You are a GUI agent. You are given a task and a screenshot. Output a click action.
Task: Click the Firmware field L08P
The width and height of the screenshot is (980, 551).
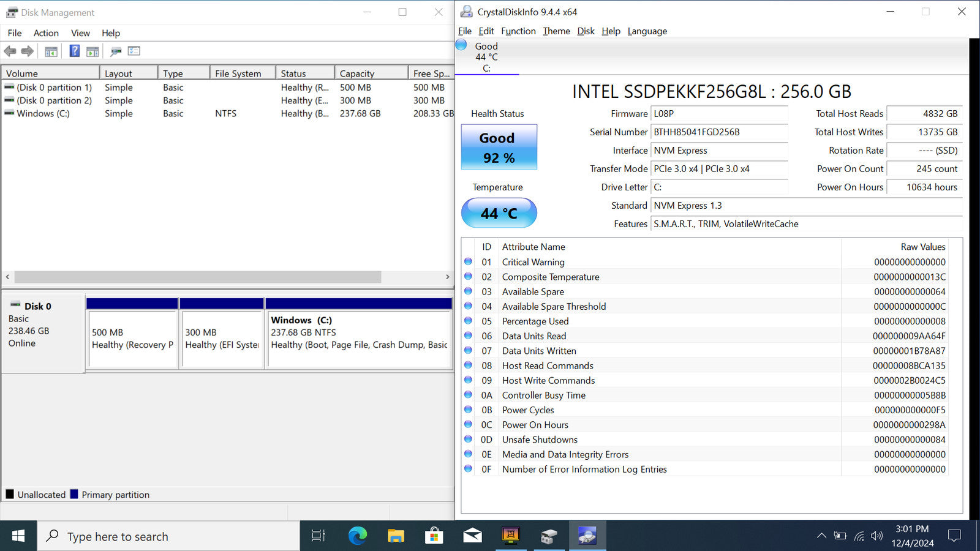tap(719, 114)
